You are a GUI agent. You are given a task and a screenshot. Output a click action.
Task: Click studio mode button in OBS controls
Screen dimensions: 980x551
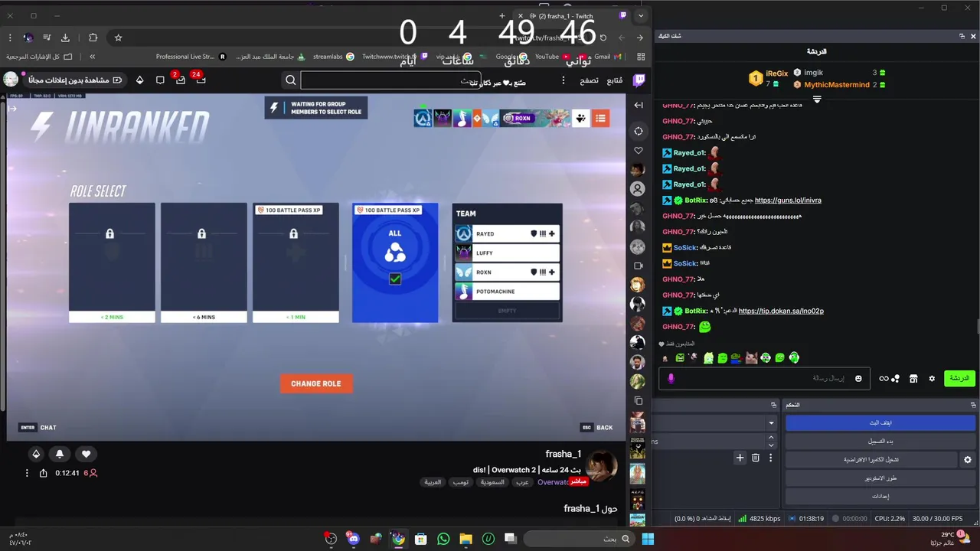point(880,478)
